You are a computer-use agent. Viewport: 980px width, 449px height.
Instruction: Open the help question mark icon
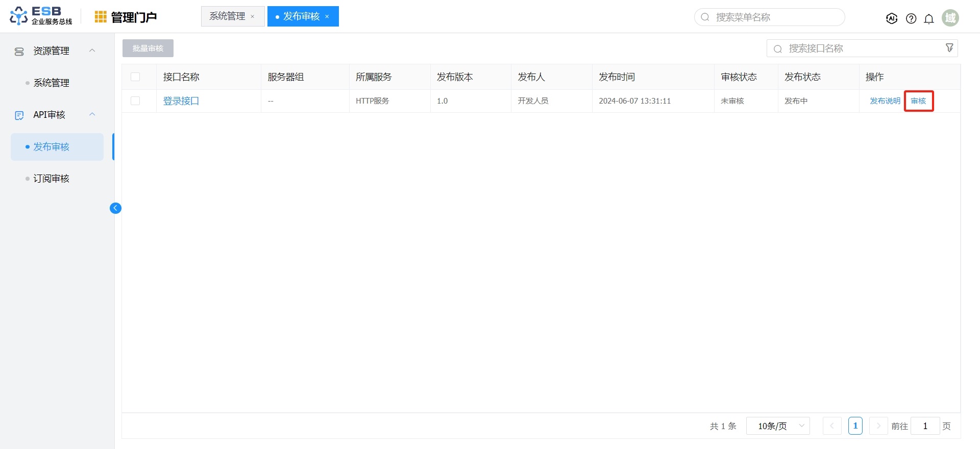coord(911,18)
